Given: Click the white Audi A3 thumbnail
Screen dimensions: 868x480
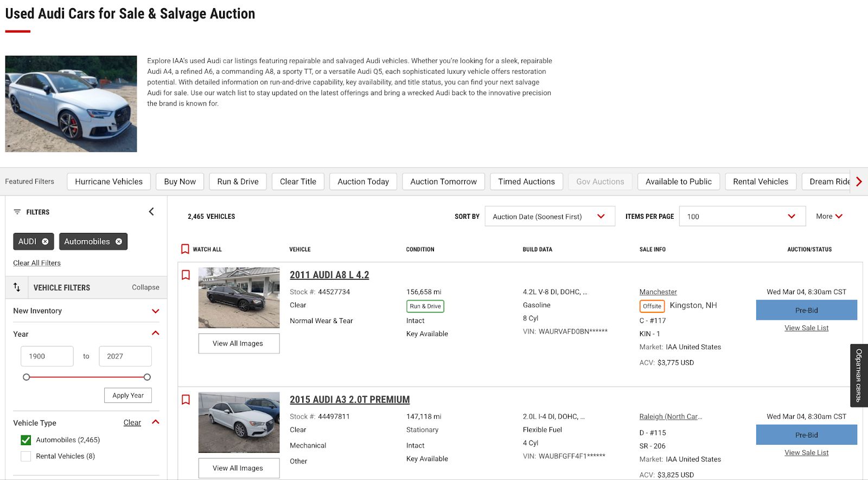Looking at the screenshot, I should (x=239, y=422).
